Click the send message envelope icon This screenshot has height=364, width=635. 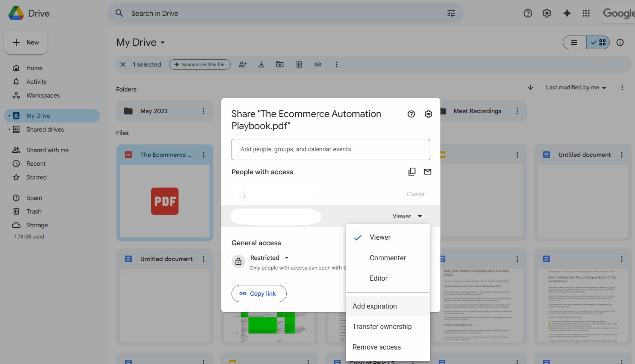point(427,172)
